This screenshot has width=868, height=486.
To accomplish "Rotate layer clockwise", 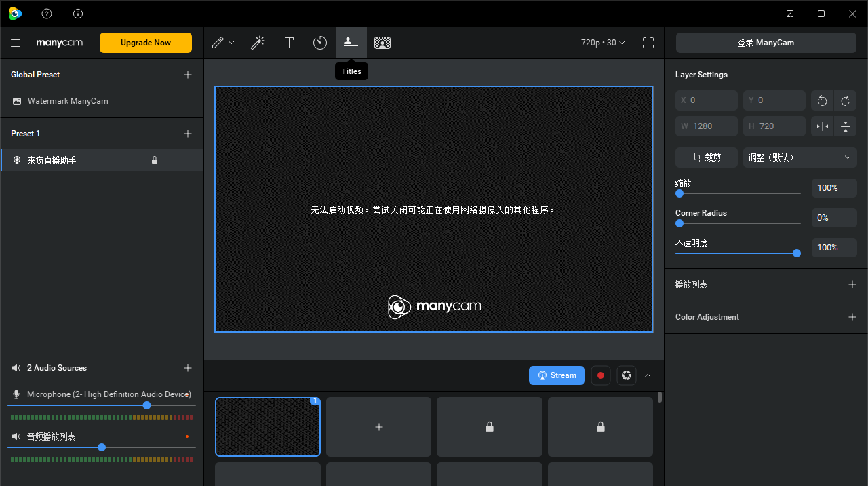I will pos(846,100).
